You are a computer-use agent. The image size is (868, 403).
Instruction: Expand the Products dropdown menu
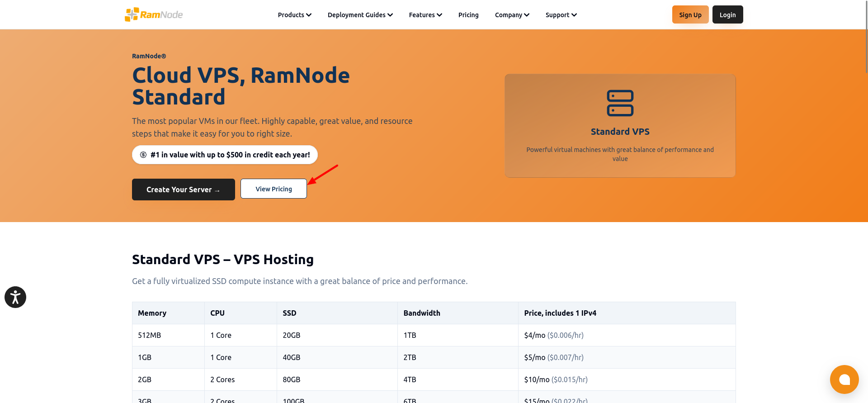[x=294, y=15]
